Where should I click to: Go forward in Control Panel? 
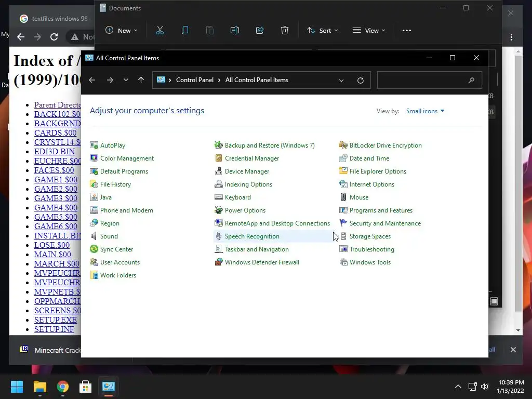click(x=110, y=80)
